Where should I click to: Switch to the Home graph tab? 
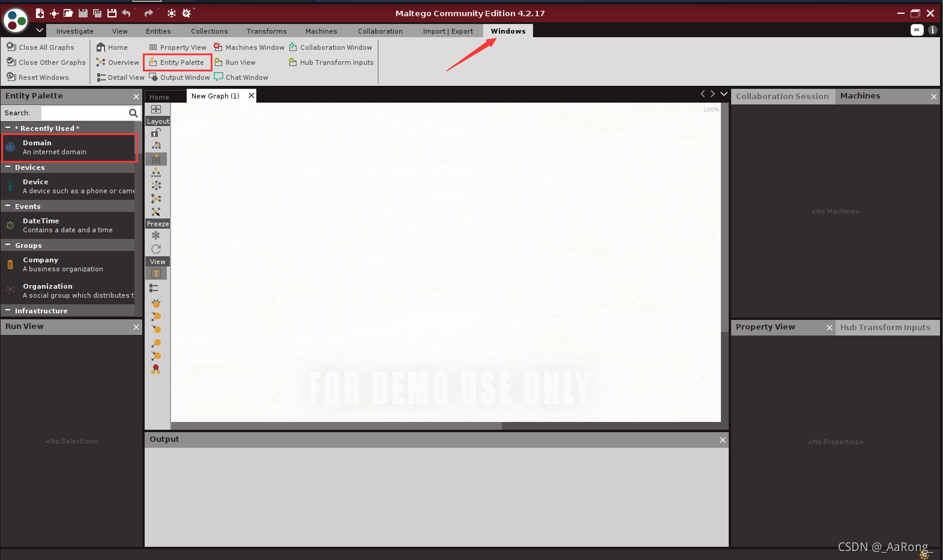click(x=159, y=97)
